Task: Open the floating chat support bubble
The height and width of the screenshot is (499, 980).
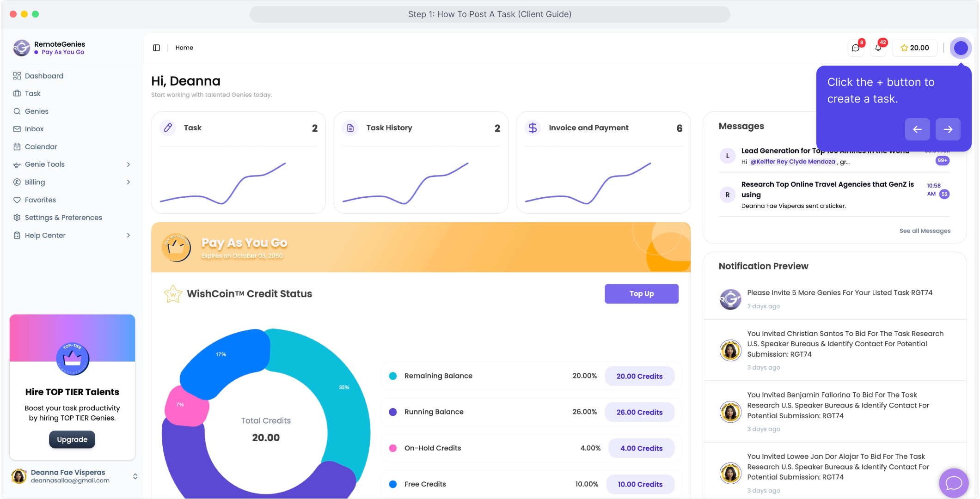Action: tap(953, 483)
